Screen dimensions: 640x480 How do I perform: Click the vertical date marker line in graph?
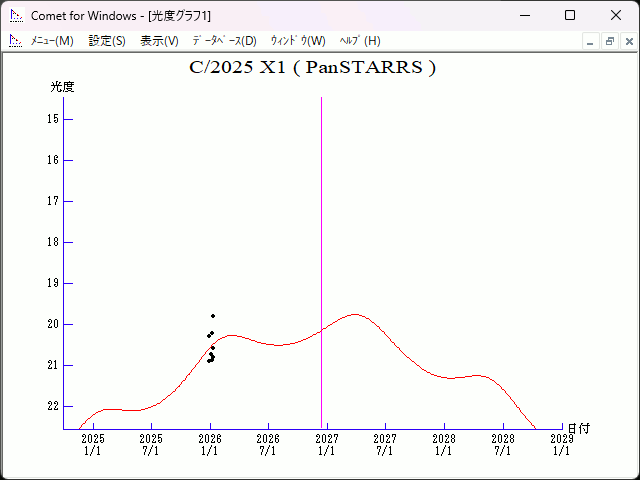point(321,250)
